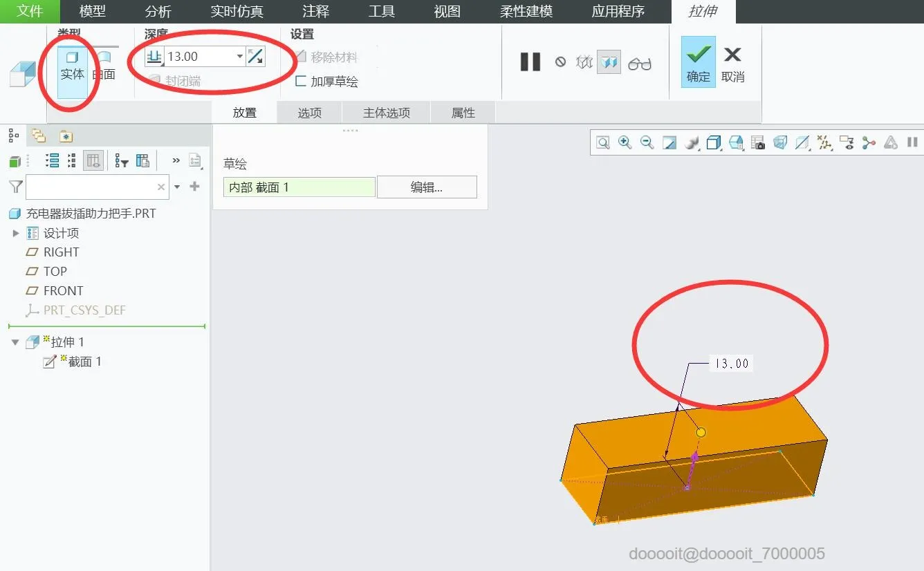Open the 应用程序 ribbon tab
This screenshot has width=924, height=571.
pos(618,12)
